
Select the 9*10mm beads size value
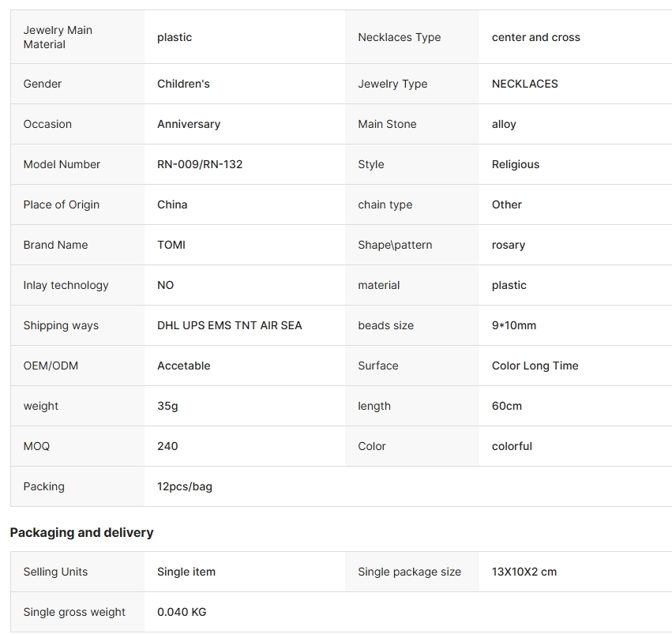(x=513, y=325)
